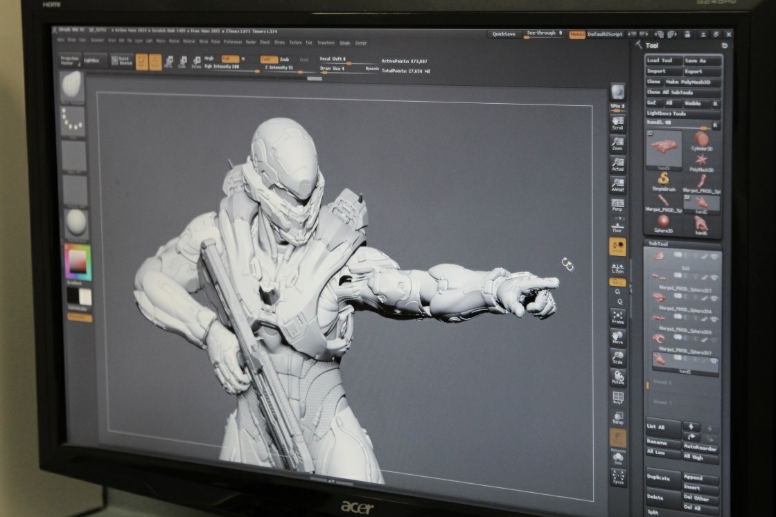Click the Tool palette hammer icon
Viewport: 776px width, 517px height.
click(x=638, y=45)
